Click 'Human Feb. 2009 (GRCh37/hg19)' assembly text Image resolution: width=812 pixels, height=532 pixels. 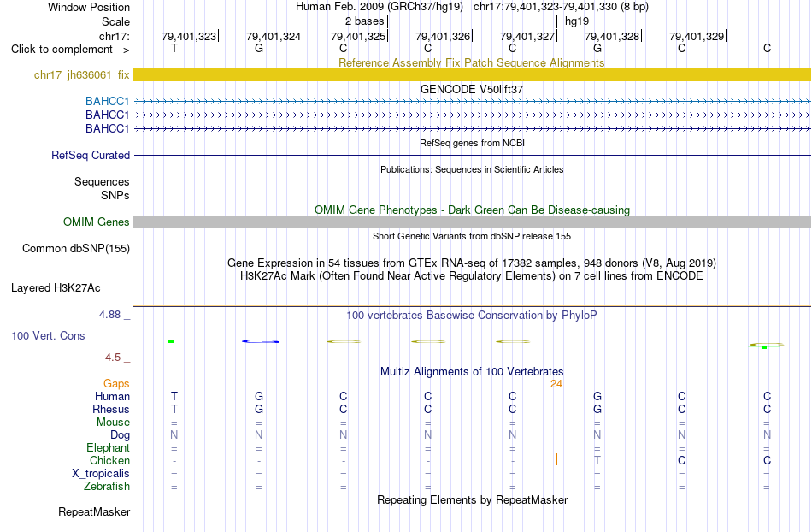(x=379, y=7)
